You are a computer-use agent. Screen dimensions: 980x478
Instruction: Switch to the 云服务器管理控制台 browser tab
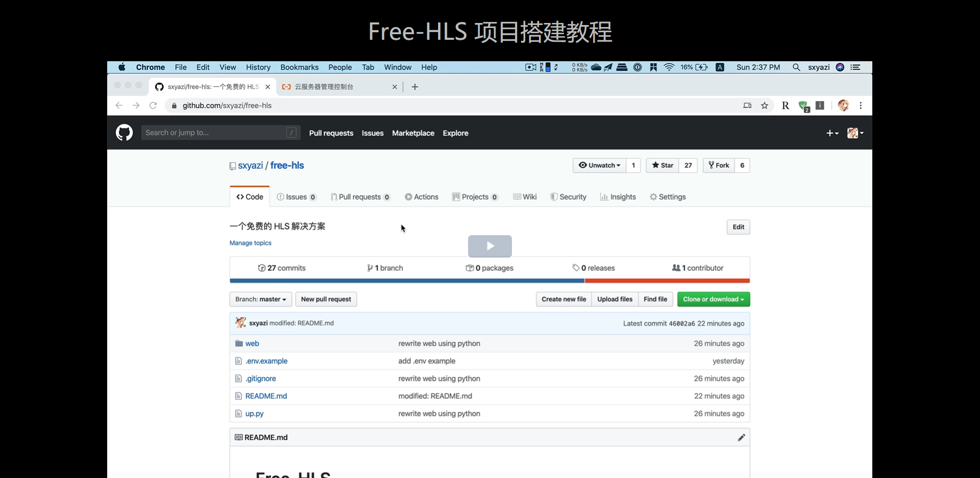coord(339,87)
